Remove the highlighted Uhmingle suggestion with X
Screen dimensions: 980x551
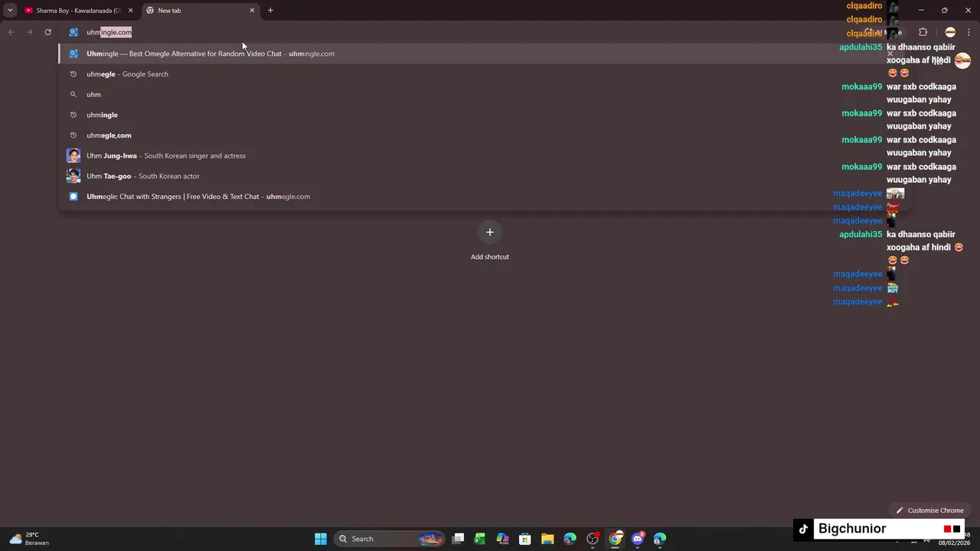[x=890, y=54]
